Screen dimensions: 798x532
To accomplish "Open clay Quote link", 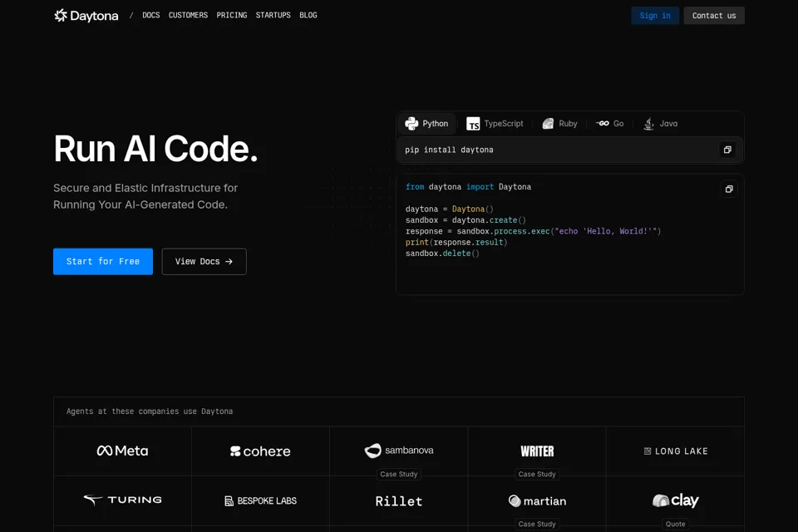I will tap(675, 524).
